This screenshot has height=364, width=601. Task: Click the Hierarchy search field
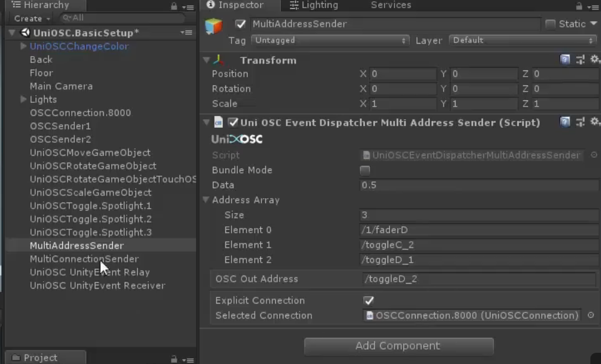tap(122, 18)
